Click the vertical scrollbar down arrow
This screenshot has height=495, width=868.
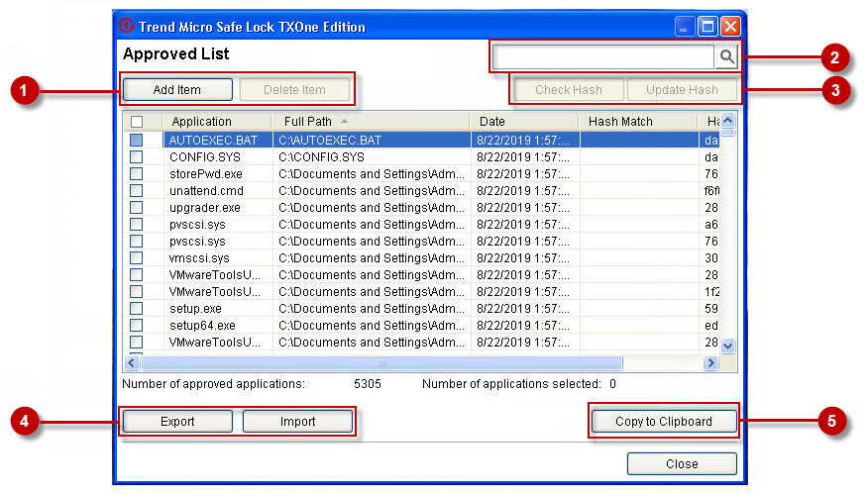(727, 346)
